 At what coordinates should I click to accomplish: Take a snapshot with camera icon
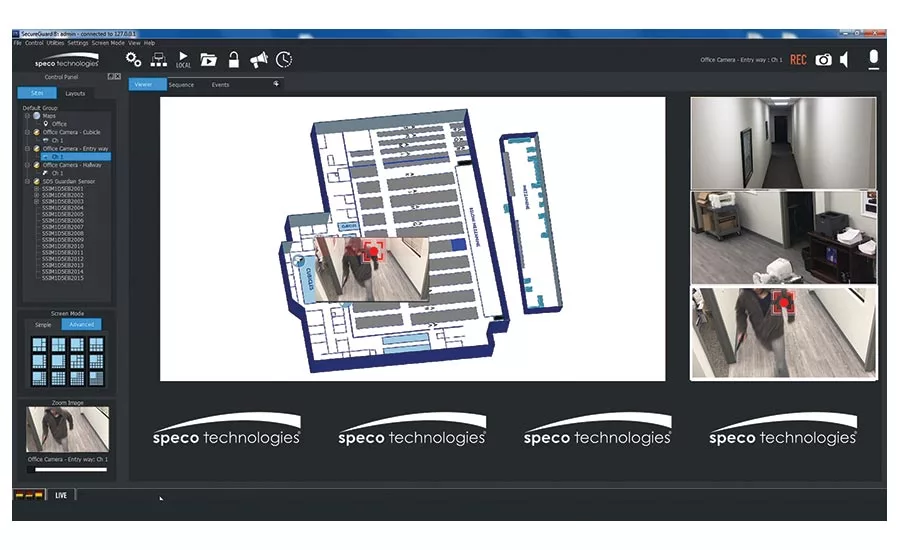coord(823,60)
